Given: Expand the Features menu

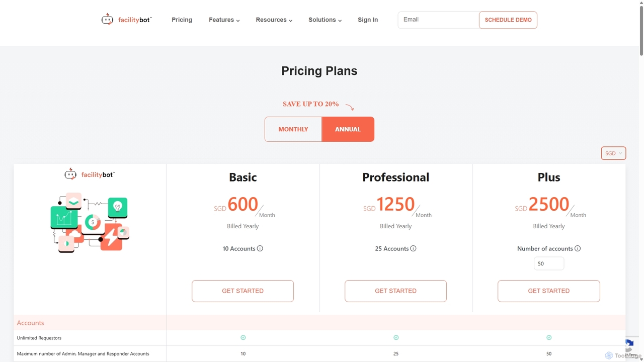Looking at the screenshot, I should pos(224,20).
